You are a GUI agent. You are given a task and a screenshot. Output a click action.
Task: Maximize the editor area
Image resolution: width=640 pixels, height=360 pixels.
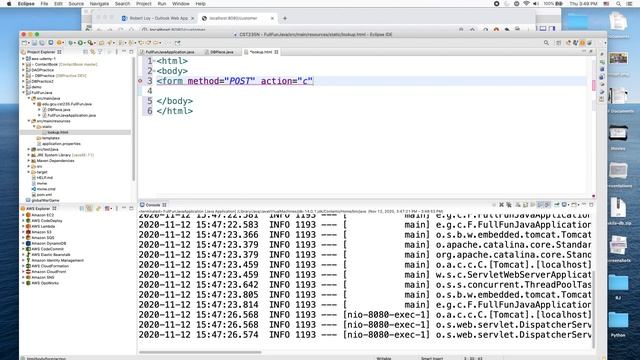pos(591,51)
